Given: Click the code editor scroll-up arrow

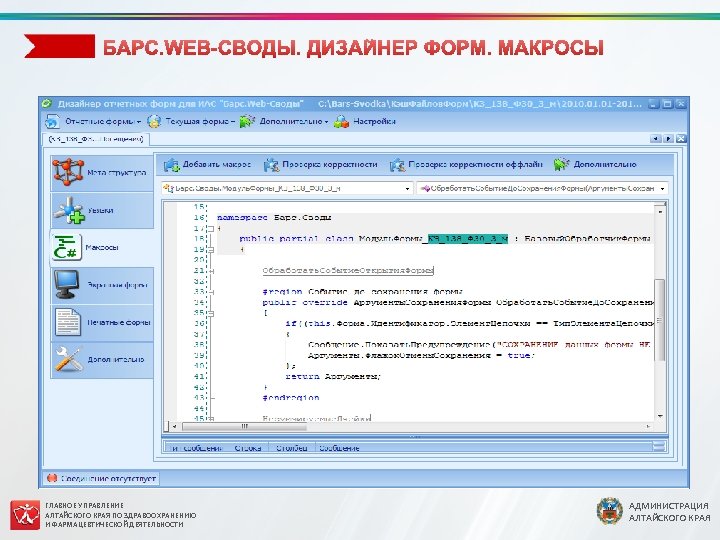Looking at the screenshot, I should (660, 211).
